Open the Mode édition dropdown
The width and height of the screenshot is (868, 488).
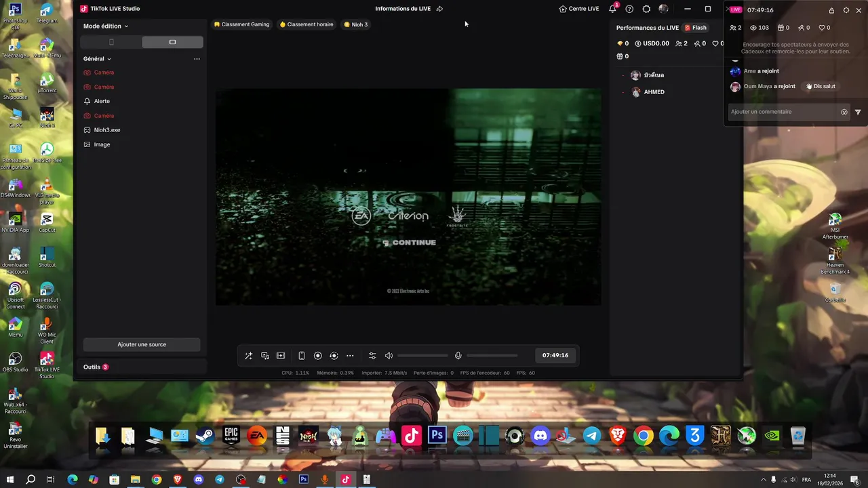[x=106, y=26]
